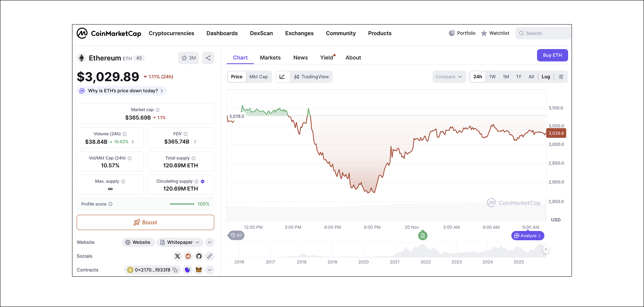This screenshot has height=307, width=644.
Task: Click the Market cap info icon
Action: click(x=158, y=110)
